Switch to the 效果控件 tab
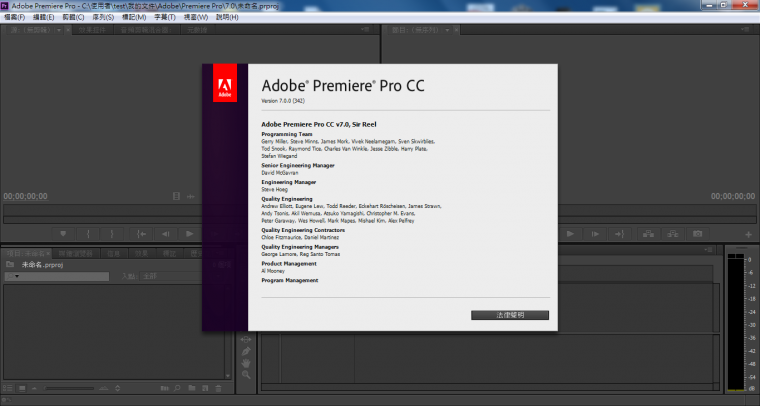The width and height of the screenshot is (760, 406). coord(92,30)
